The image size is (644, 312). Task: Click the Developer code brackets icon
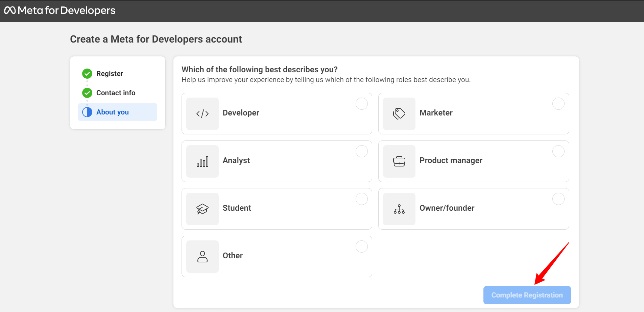pos(202,114)
